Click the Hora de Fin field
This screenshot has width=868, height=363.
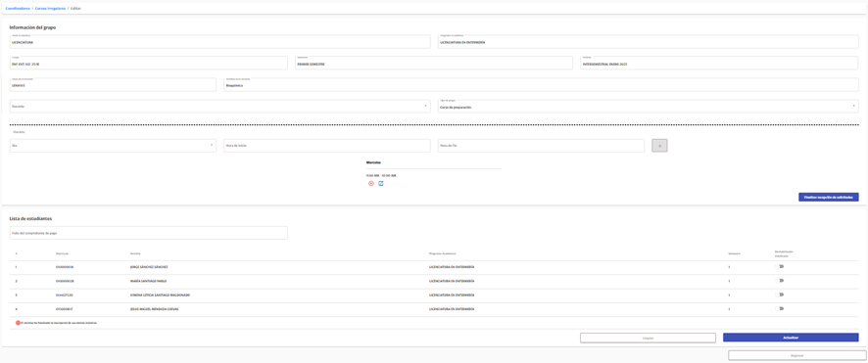[x=541, y=146]
